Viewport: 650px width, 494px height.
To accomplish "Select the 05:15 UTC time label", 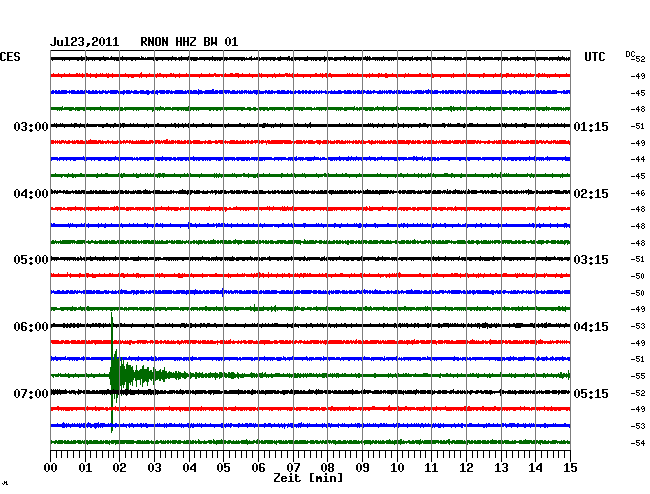I will tap(591, 393).
